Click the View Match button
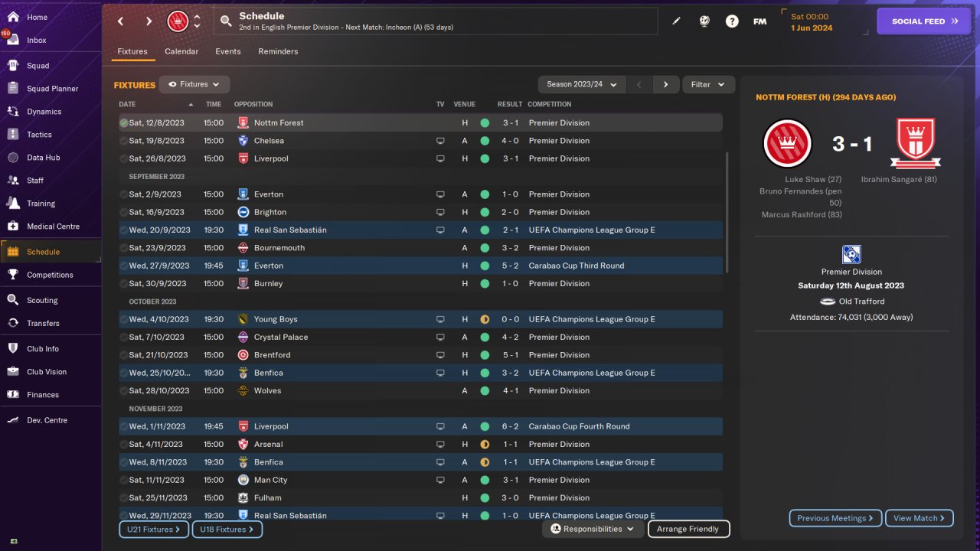This screenshot has height=551, width=980. click(919, 518)
